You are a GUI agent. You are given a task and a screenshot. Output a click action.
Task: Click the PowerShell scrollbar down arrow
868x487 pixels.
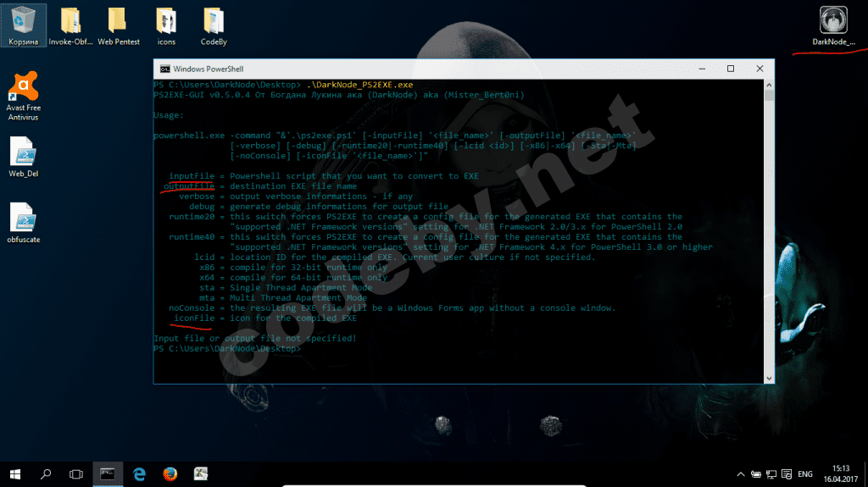click(x=769, y=379)
